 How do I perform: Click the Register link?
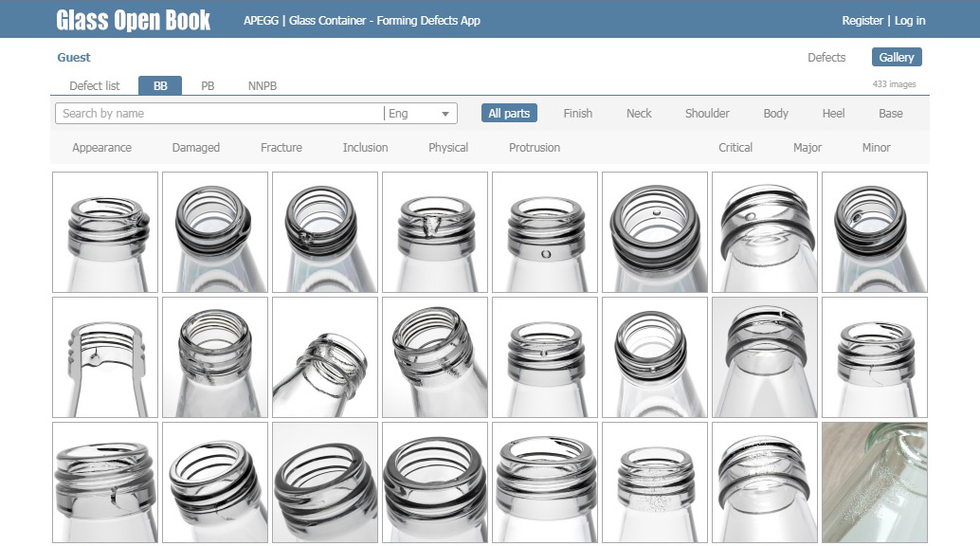862,19
